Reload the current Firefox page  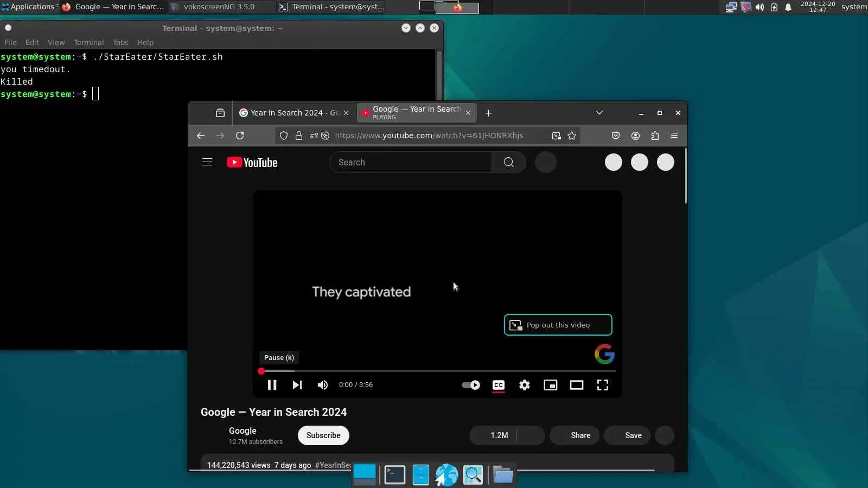point(240,136)
